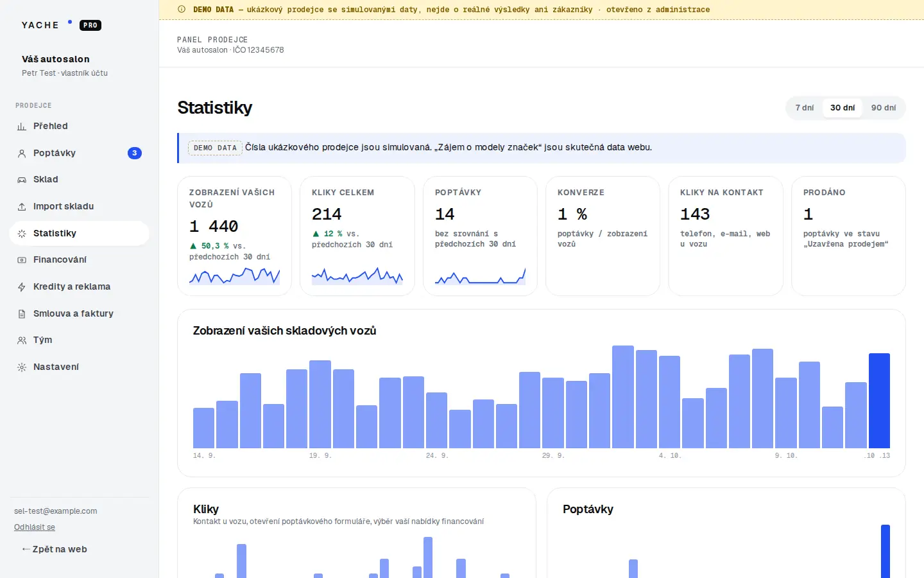The height and width of the screenshot is (578, 924).
Task: Open Nastavení from the sidebar
Action: (x=79, y=367)
